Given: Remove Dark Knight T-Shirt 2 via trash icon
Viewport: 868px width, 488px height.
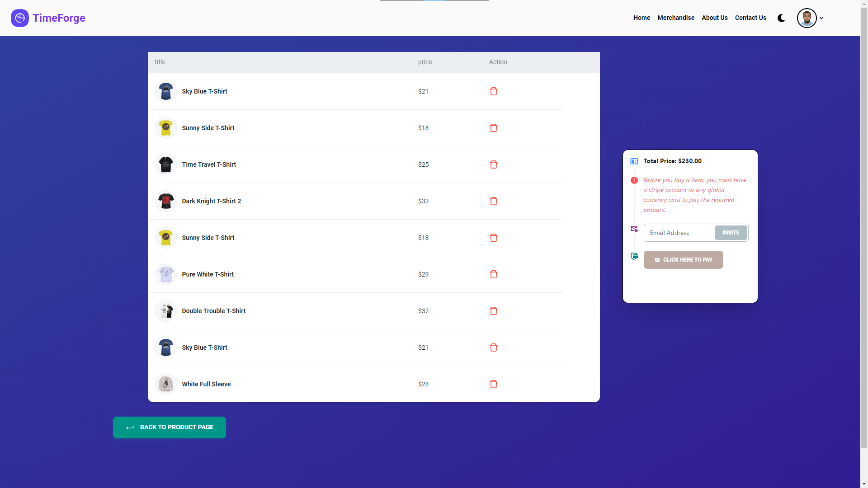Looking at the screenshot, I should [494, 201].
